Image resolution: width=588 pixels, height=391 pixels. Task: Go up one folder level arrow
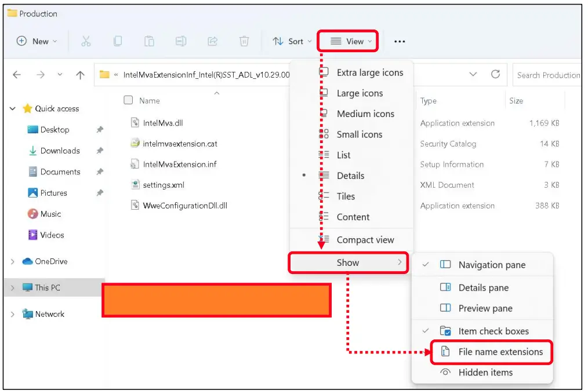(80, 75)
